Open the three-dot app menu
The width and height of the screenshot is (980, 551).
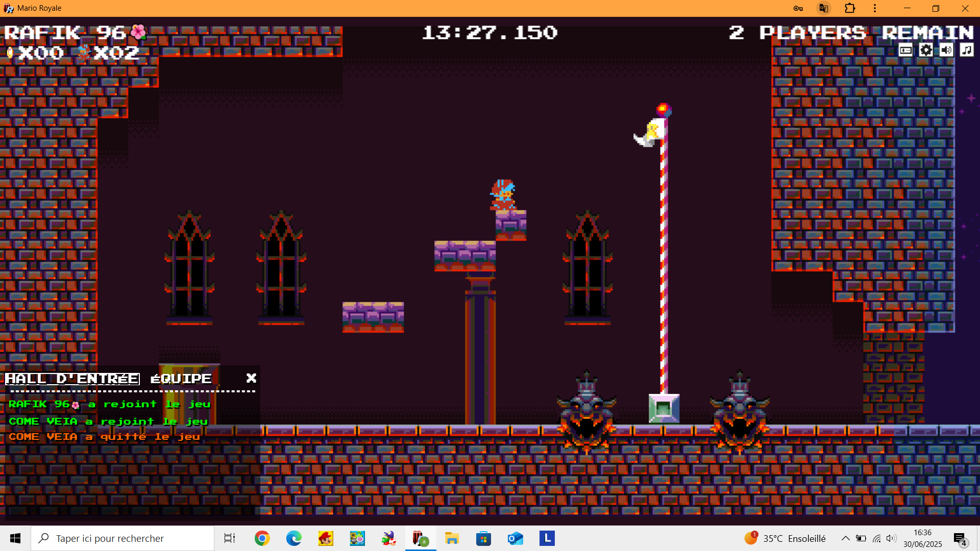click(x=875, y=8)
